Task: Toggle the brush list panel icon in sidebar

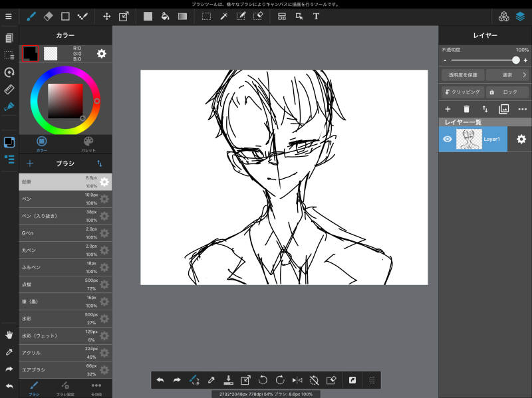Action: point(9,159)
